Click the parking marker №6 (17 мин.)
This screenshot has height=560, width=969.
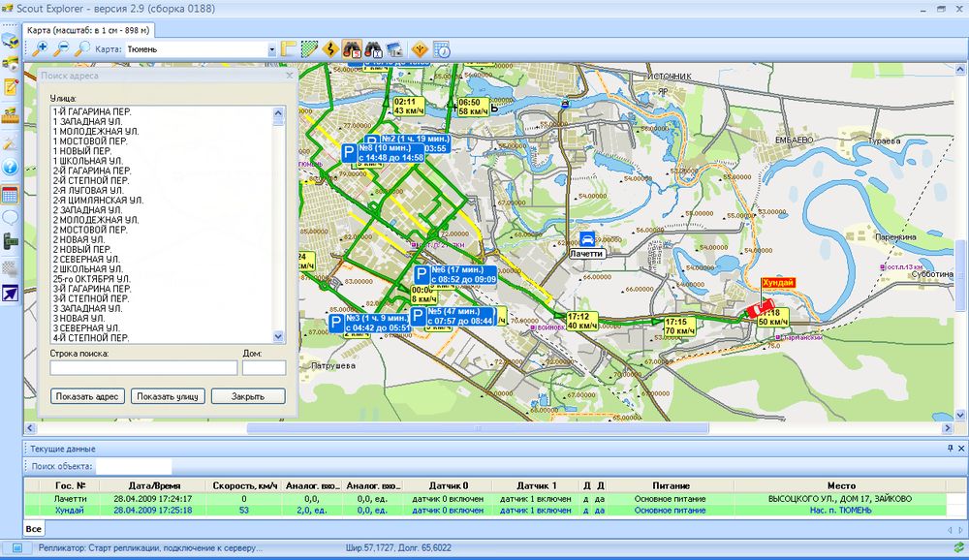pos(454,274)
